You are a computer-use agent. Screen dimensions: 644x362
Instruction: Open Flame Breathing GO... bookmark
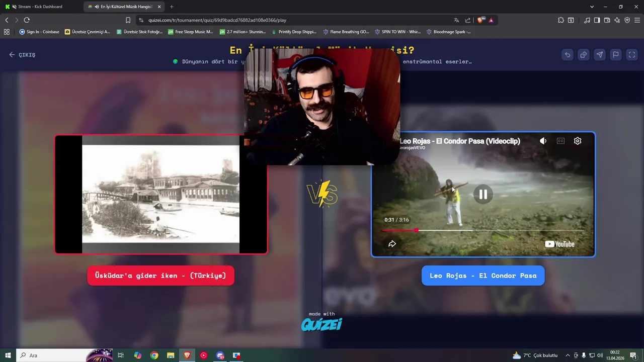click(x=346, y=32)
